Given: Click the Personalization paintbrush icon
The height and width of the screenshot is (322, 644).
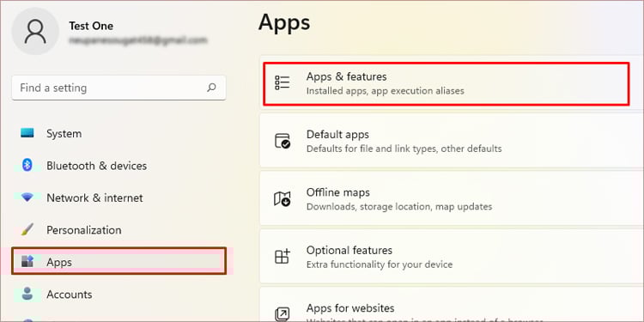Looking at the screenshot, I should pyautogui.click(x=27, y=229).
